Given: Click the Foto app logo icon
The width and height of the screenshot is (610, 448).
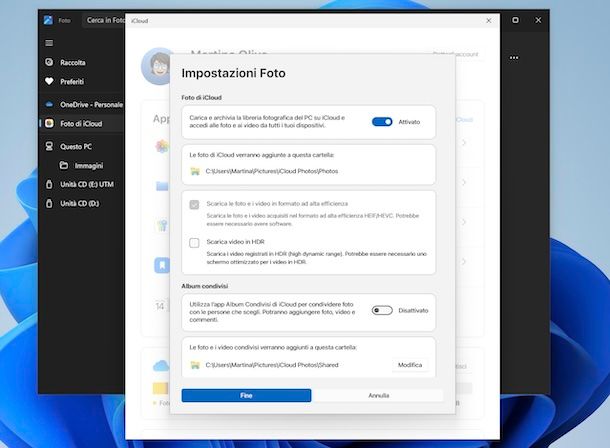Looking at the screenshot, I should [48, 20].
